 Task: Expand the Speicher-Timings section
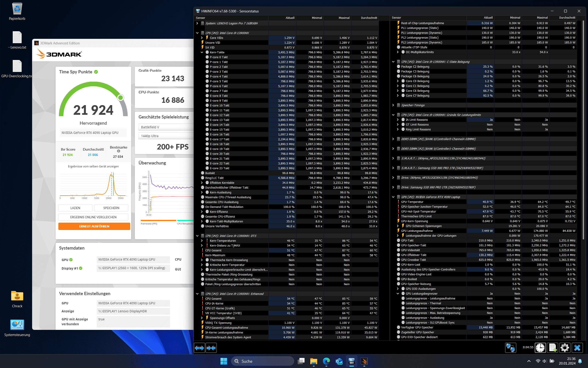pyautogui.click(x=393, y=105)
